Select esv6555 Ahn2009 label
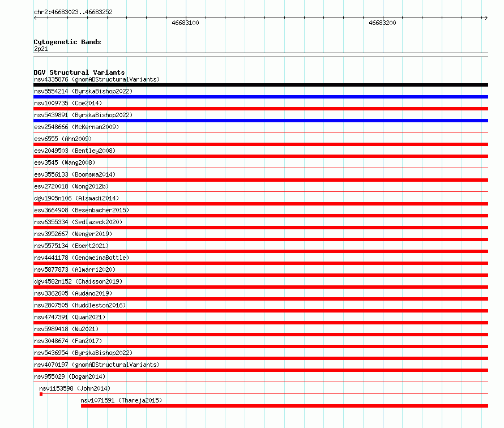Image resolution: width=504 pixels, height=428 pixels. click(63, 139)
